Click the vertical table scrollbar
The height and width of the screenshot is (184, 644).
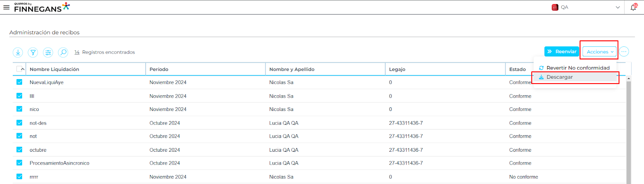(x=629, y=129)
